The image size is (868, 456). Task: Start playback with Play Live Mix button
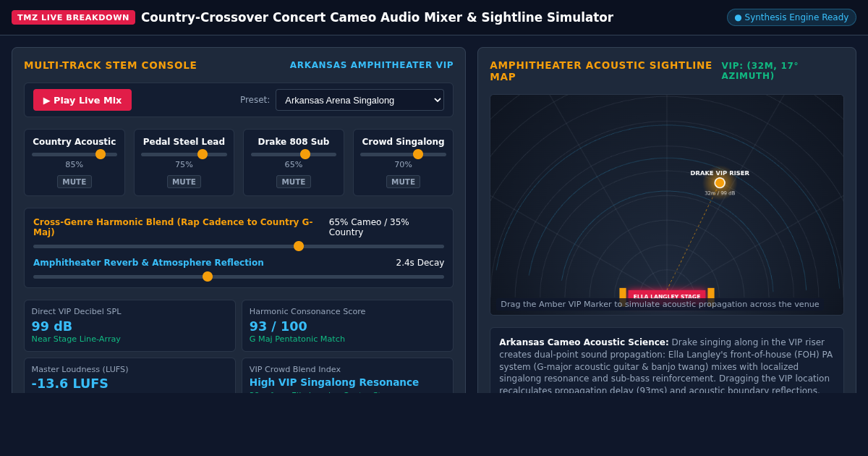[82, 100]
